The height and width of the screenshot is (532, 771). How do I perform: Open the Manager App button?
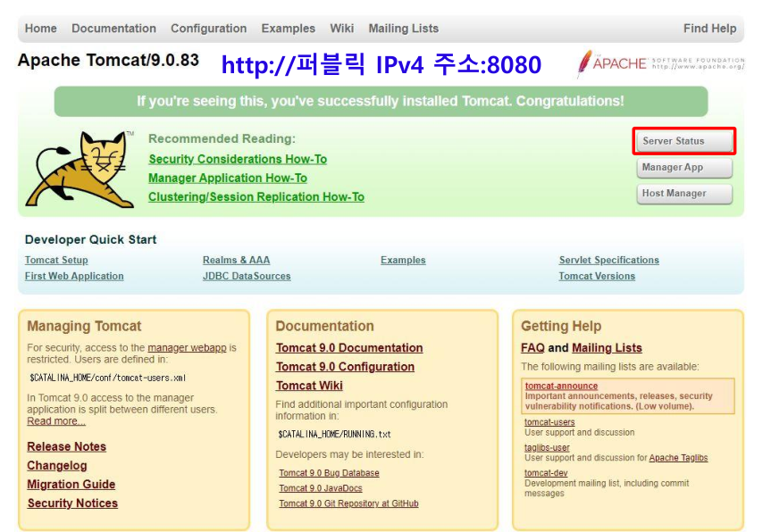pos(684,168)
